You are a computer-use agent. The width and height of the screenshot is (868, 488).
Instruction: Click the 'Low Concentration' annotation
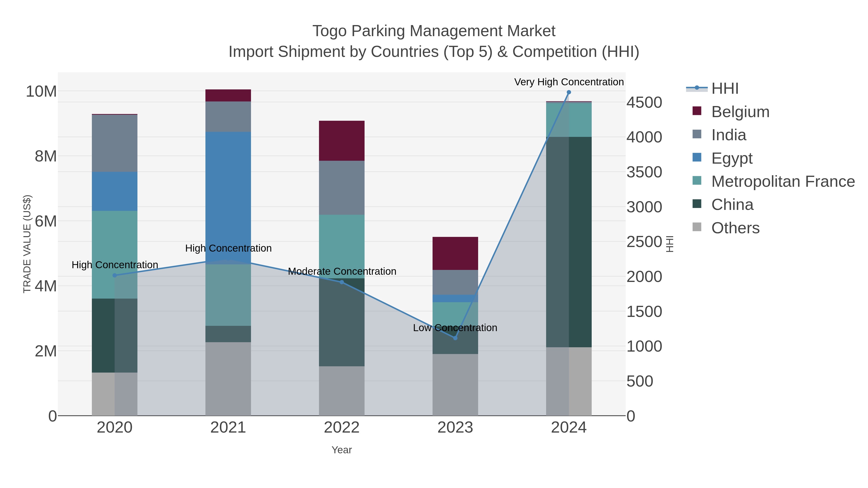point(455,328)
